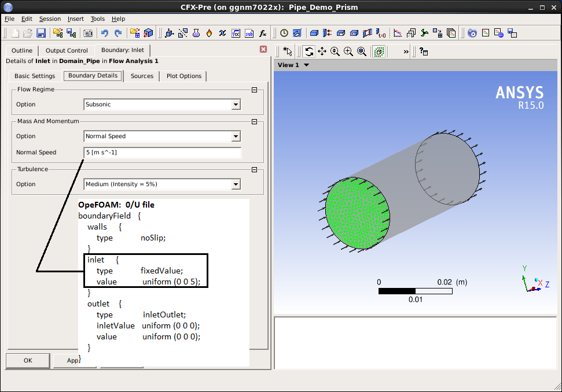Viewport: 562px width, 392px height.
Task: Open the Edit menu
Action: click(27, 19)
